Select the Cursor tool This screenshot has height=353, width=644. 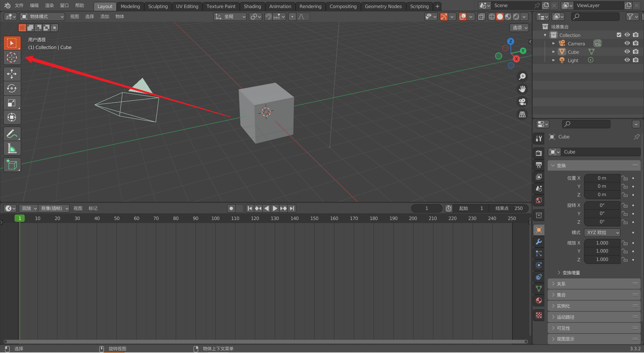[x=12, y=57]
